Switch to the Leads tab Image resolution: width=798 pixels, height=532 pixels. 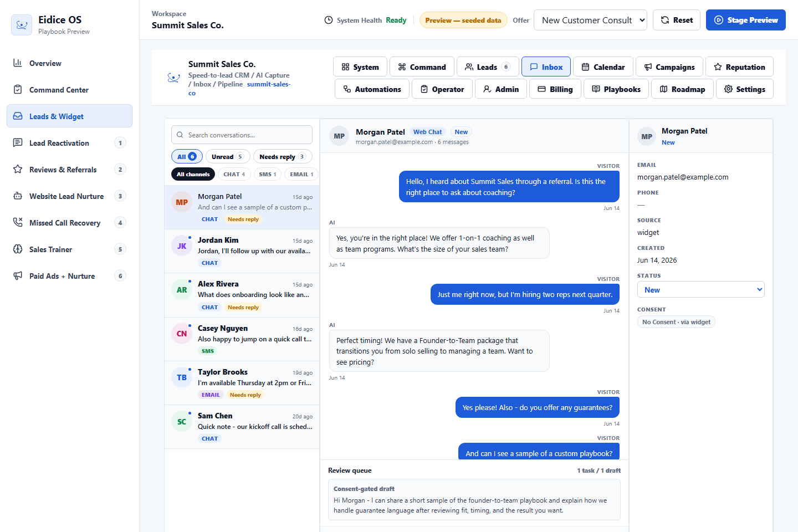488,67
